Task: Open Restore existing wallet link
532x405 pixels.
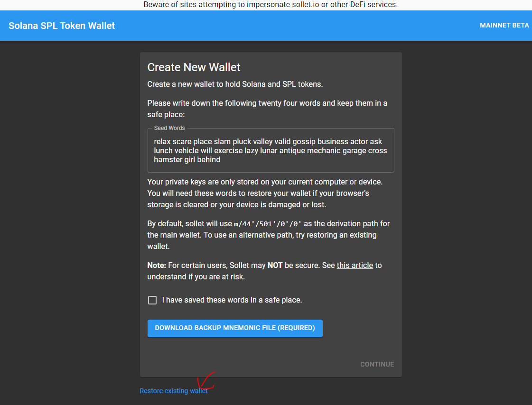Action: 174,391
